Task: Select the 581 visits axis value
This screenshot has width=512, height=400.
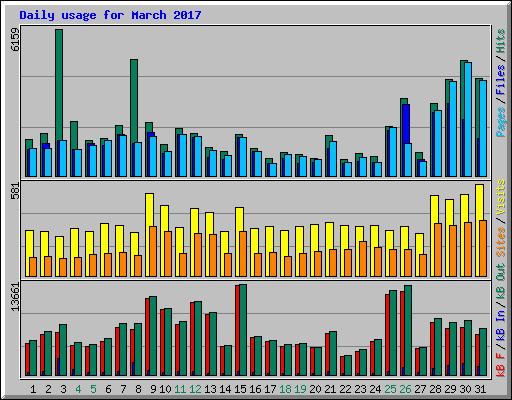Action: pyautogui.click(x=15, y=191)
